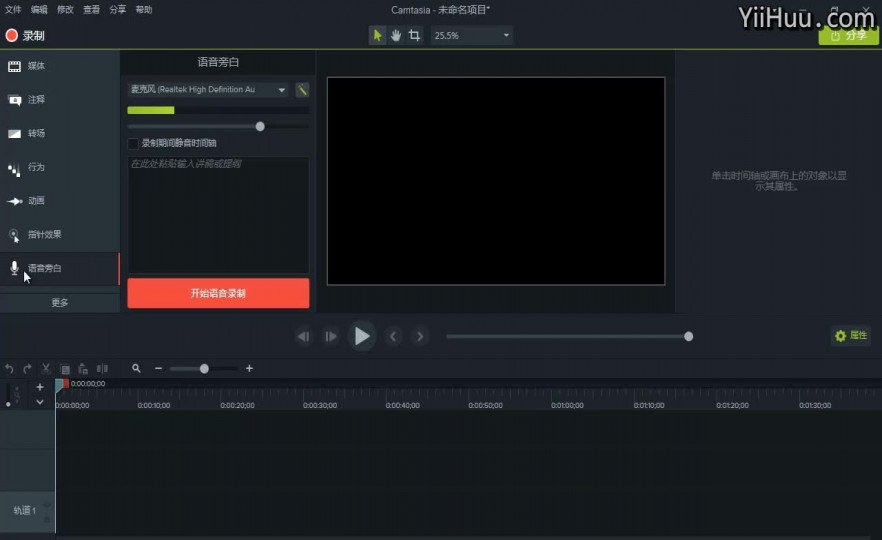Adjust the timeline zoom slider

coord(204,368)
